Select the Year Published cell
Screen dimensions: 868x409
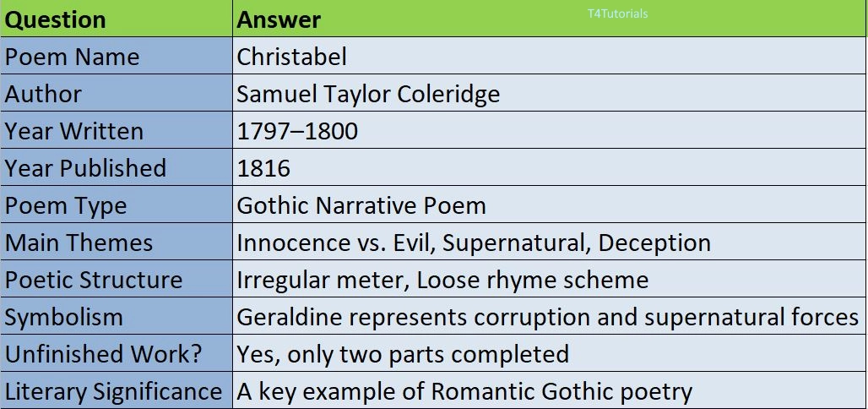click(x=117, y=166)
